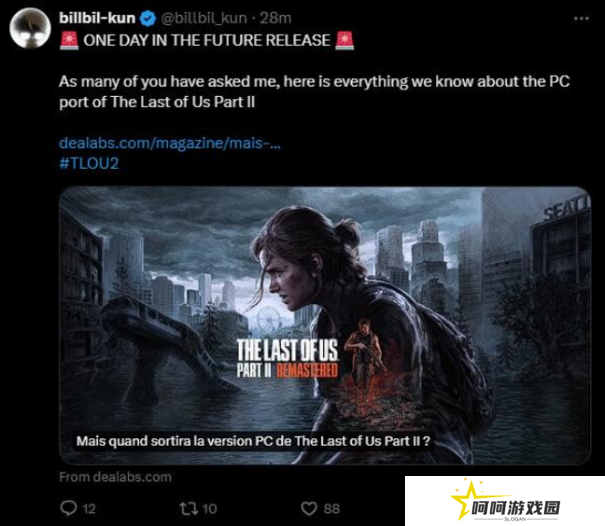Click the retweet count 10
605x526 pixels.
(210, 509)
